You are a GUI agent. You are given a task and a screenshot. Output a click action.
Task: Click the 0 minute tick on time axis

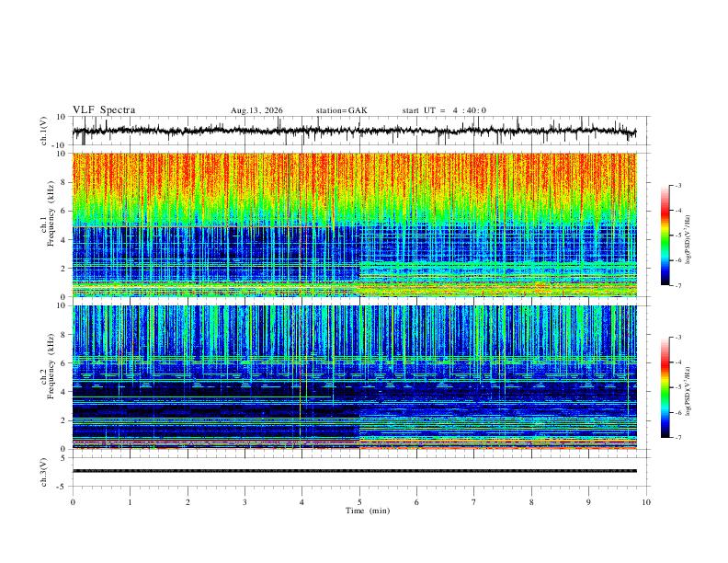[73, 502]
